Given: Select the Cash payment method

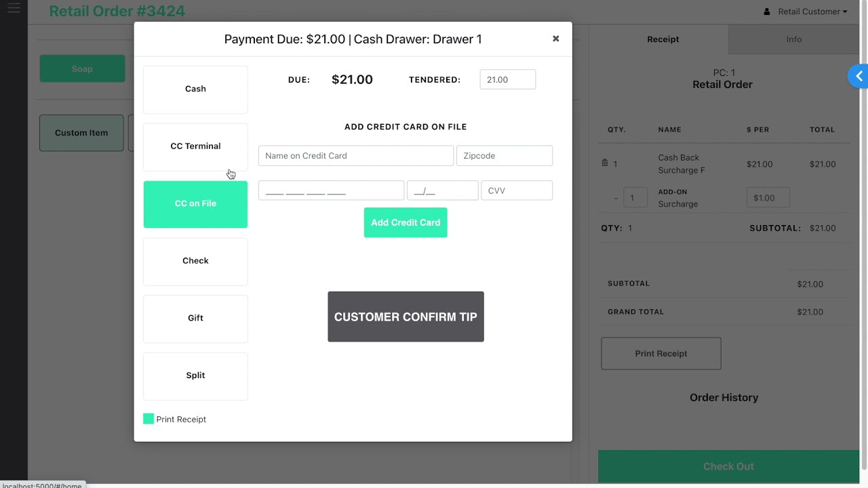Looking at the screenshot, I should click(x=195, y=89).
